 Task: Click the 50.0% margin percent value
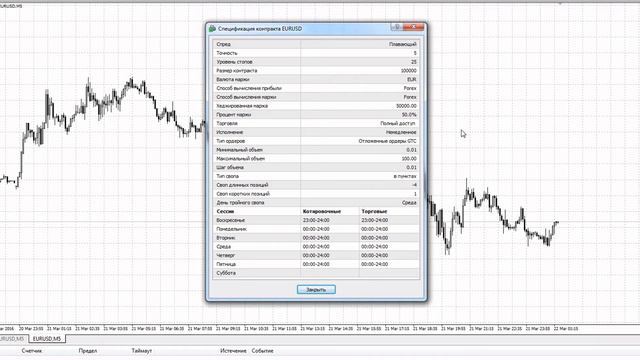[409, 115]
